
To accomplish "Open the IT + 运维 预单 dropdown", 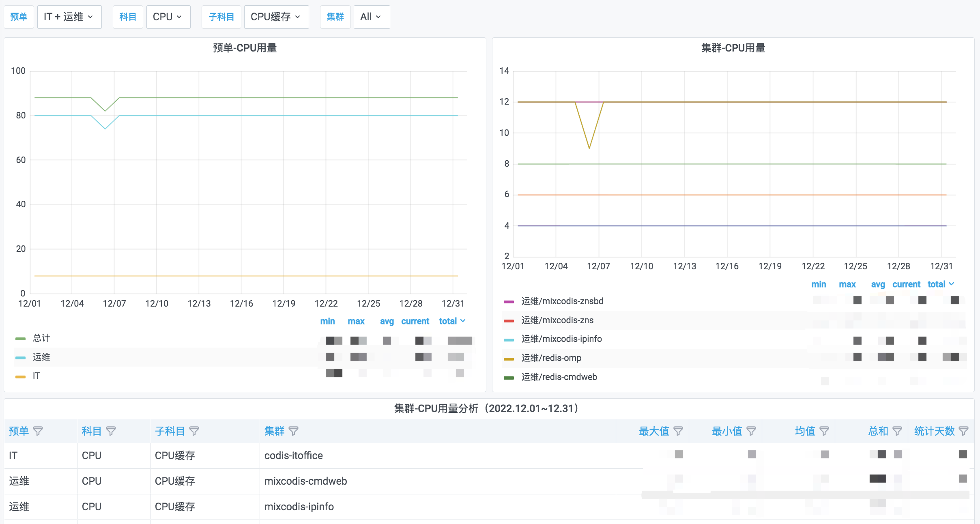I will tap(69, 17).
